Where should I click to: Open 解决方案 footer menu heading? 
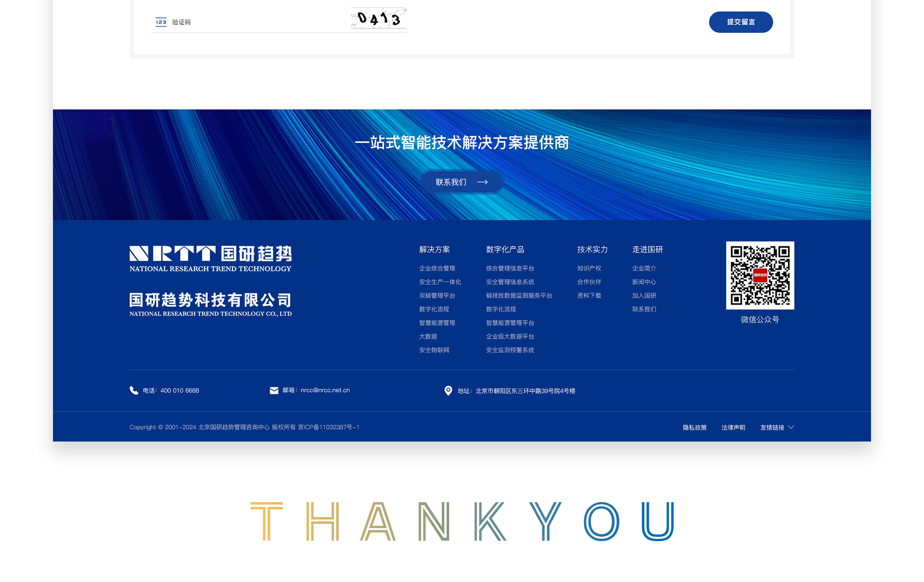click(x=434, y=250)
